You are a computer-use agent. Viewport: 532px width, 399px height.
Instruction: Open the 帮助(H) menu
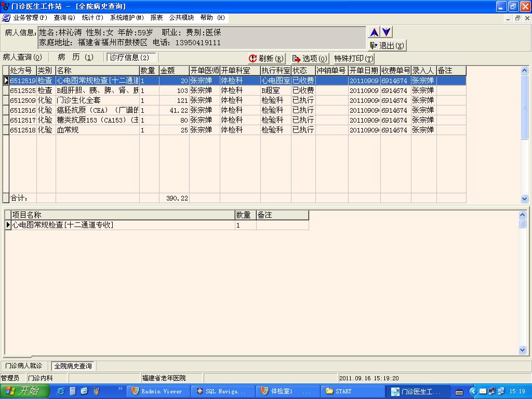(212, 18)
